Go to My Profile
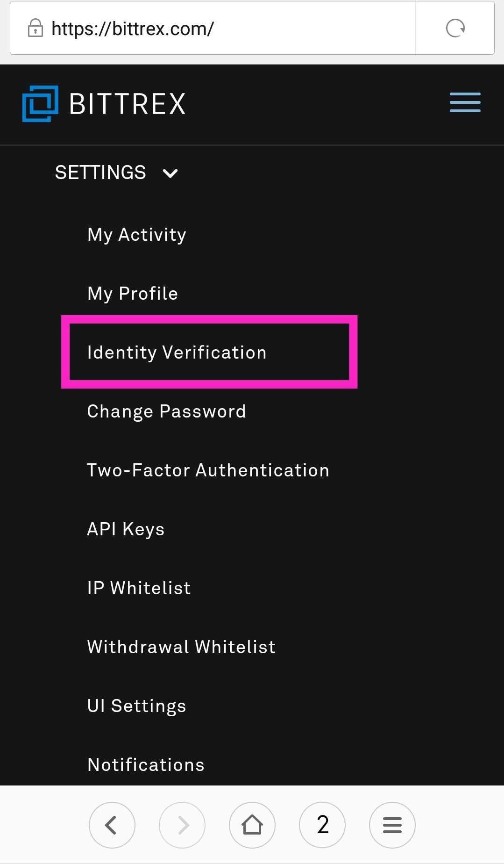This screenshot has width=504, height=864. pos(133,294)
